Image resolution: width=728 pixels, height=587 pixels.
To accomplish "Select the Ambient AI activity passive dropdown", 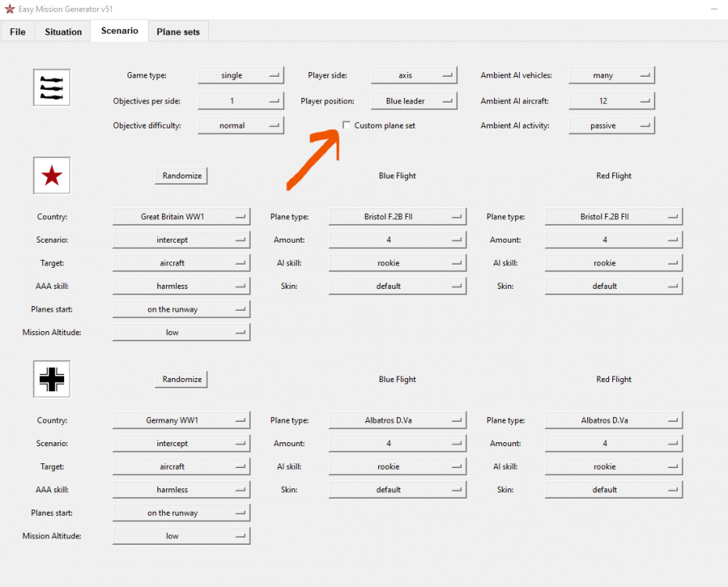I will pos(611,125).
